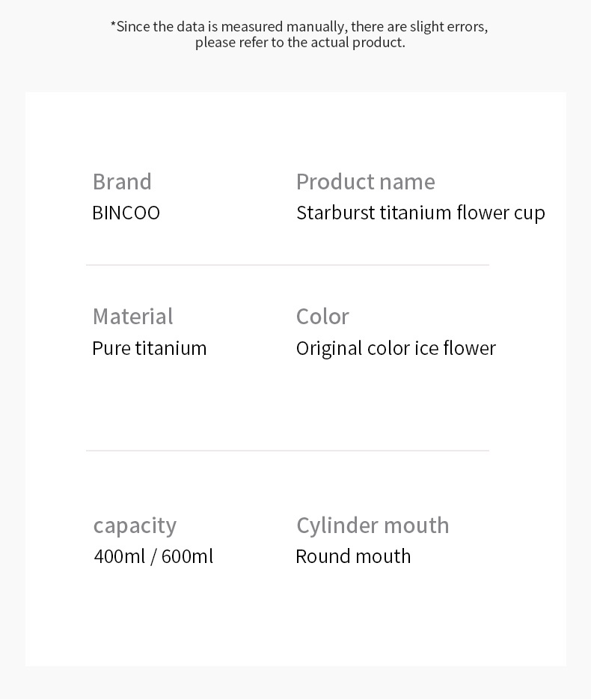Select the BINCOO brand text
The width and height of the screenshot is (591, 700).
pyautogui.click(x=126, y=213)
